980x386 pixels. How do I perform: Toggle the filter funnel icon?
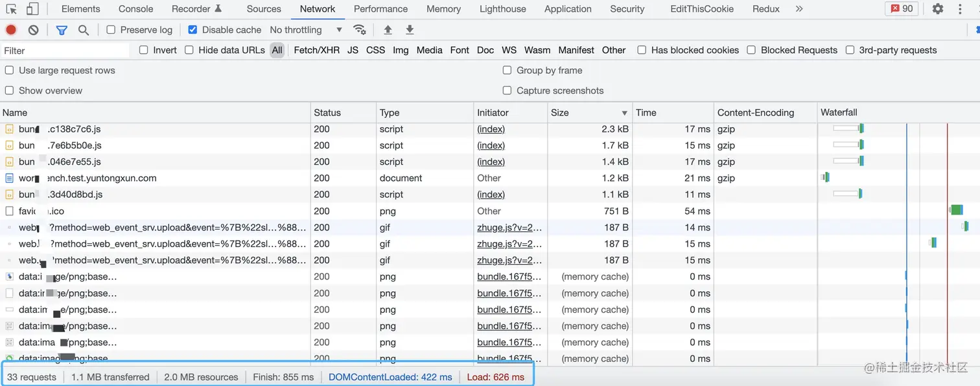(x=62, y=30)
